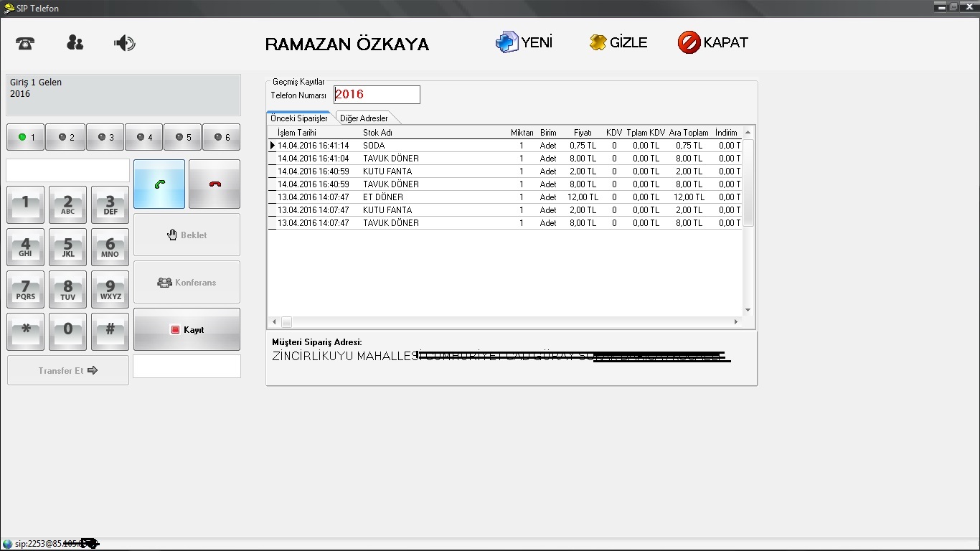This screenshot has height=551, width=980.
Task: Select the Önceki Siparişler tab
Action: coord(298,118)
